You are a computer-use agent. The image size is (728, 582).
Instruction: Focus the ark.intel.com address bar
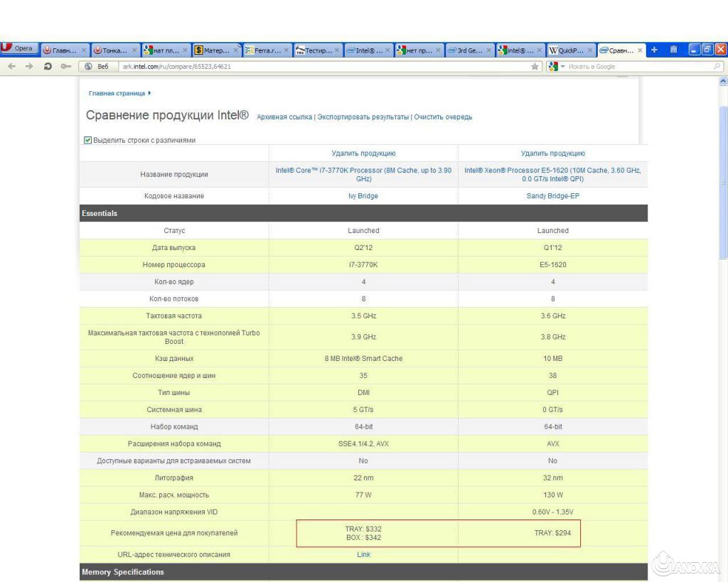pyautogui.click(x=325, y=66)
